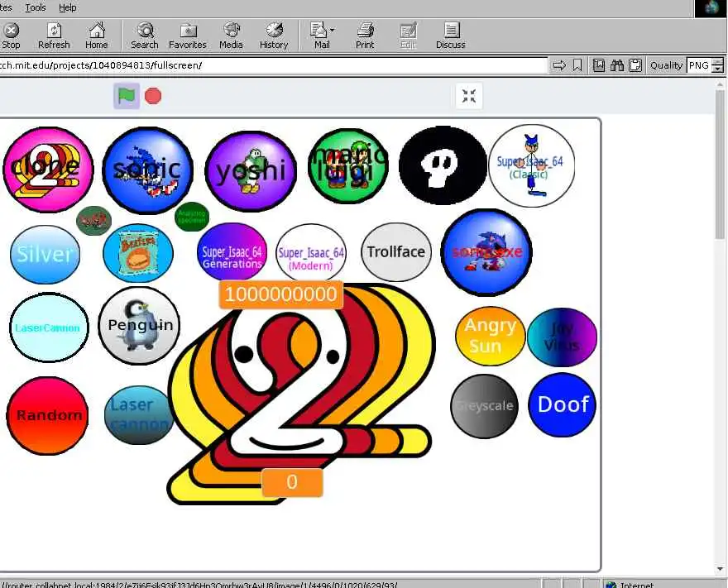Viewport: 728px width, 588px height.
Task: Click the Edit toolbar button
Action: pos(408,36)
